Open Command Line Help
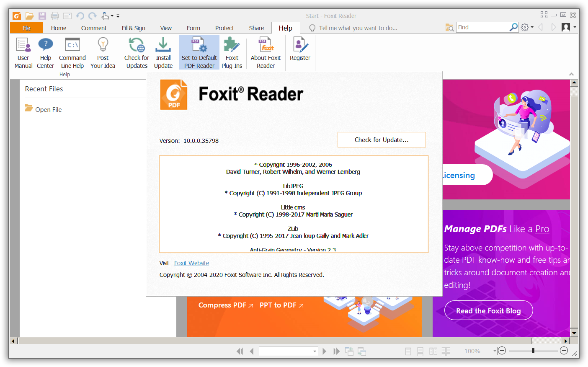588x367 pixels. pyautogui.click(x=72, y=53)
